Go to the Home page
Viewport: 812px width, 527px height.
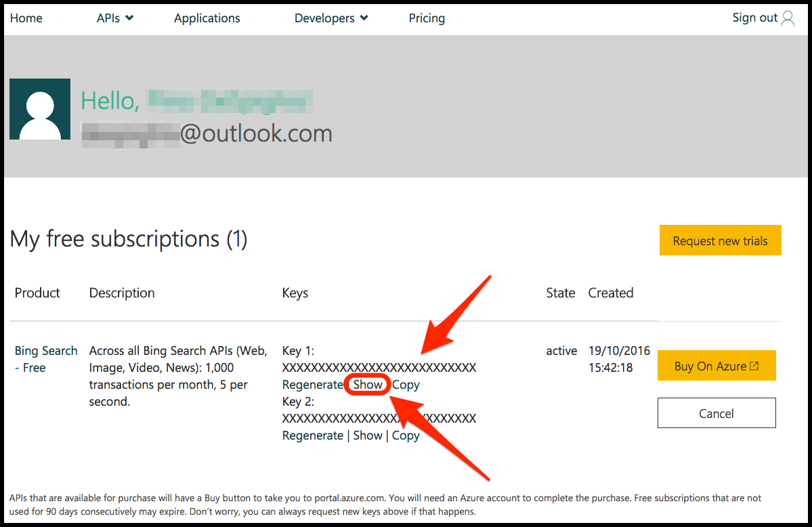26,18
